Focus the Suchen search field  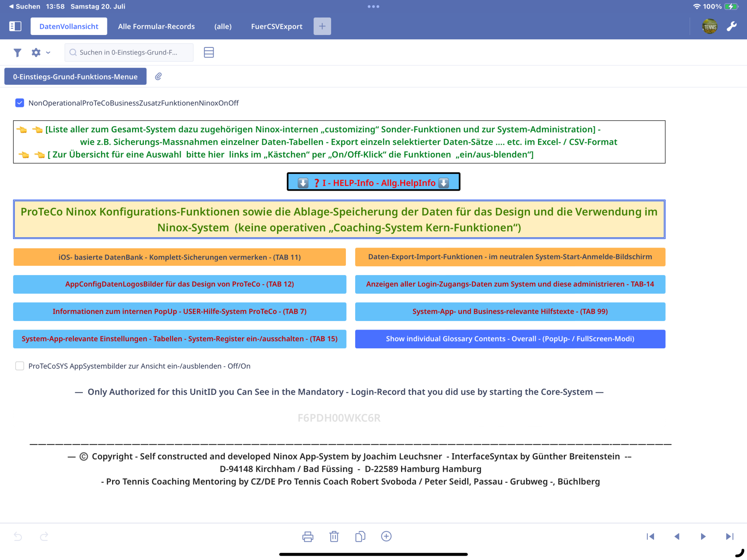pyautogui.click(x=129, y=53)
